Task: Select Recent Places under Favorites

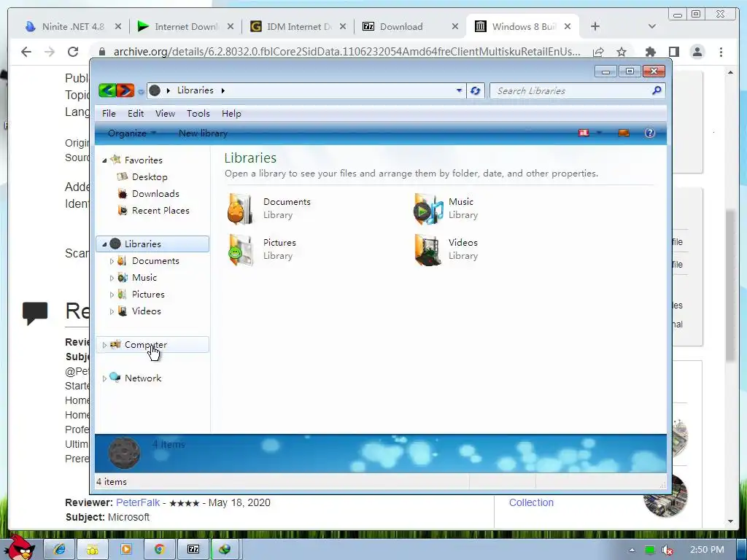Action: [160, 210]
